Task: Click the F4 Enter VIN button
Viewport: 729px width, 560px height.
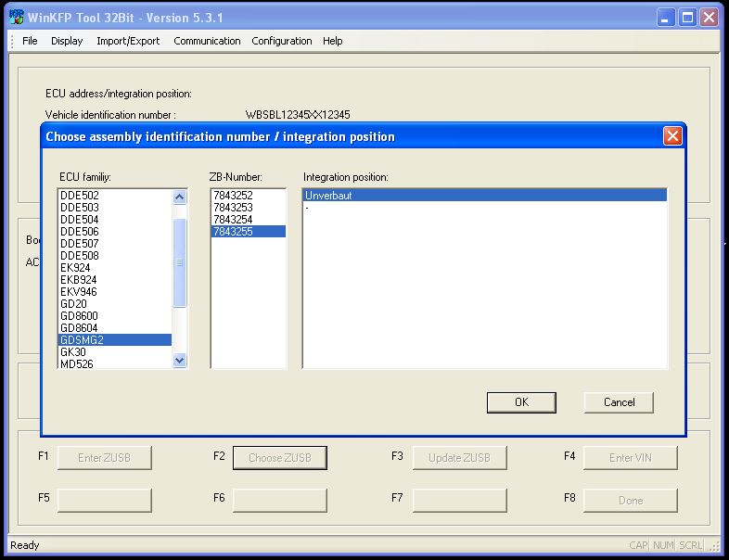Action: coord(631,458)
